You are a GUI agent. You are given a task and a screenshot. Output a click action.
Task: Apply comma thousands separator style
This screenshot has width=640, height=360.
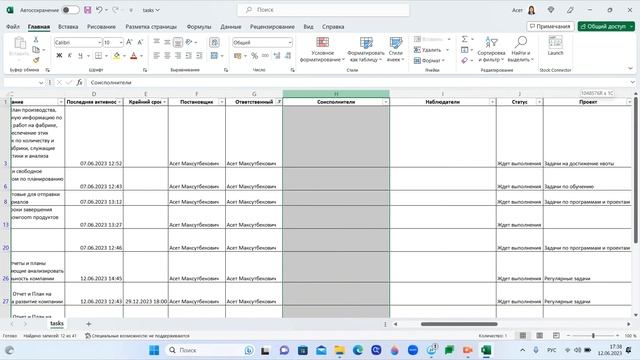coord(265,56)
